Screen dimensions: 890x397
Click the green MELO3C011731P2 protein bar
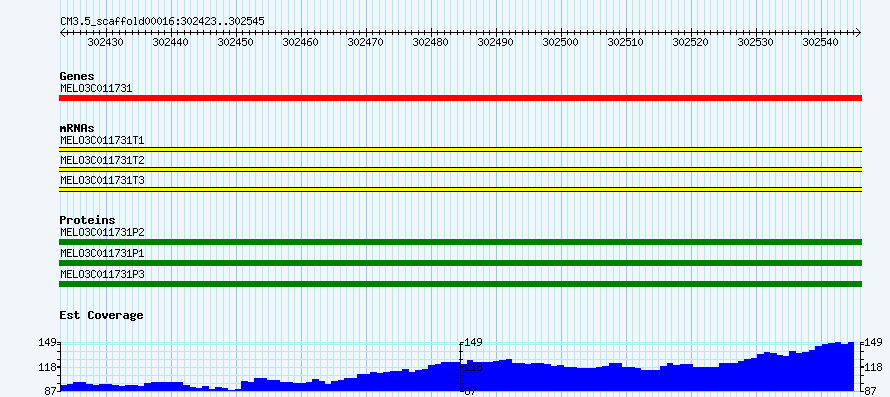pyautogui.click(x=460, y=242)
